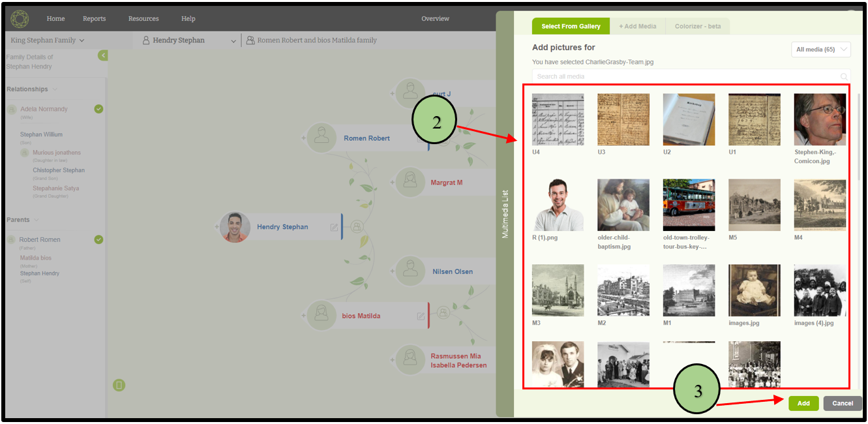The width and height of the screenshot is (868, 424).
Task: Toggle green checkmark beside Adela Normandy
Action: point(98,109)
